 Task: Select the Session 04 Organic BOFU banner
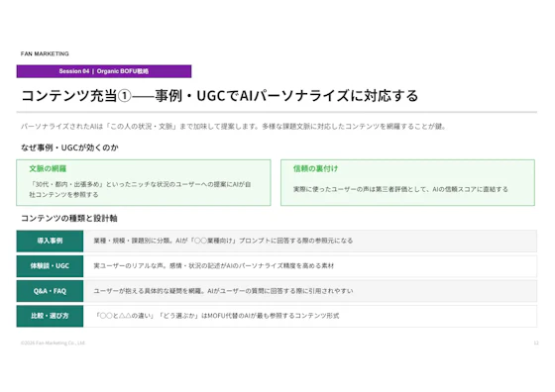(104, 71)
